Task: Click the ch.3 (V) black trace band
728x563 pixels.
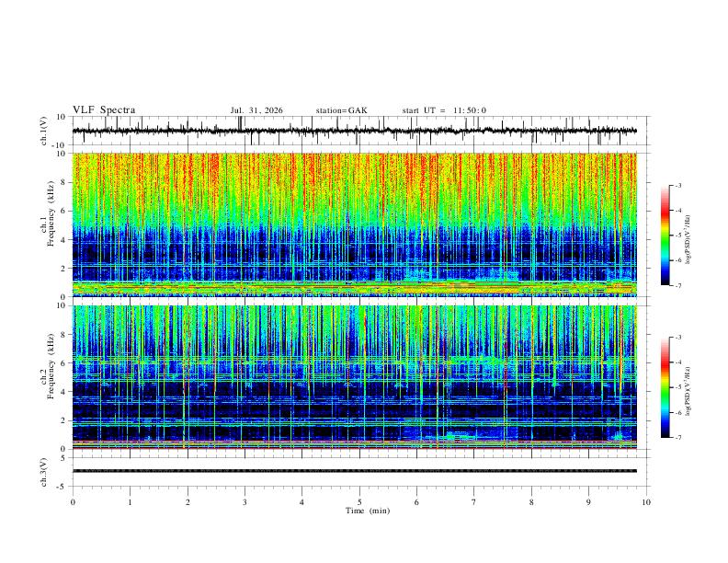Action: pyautogui.click(x=354, y=471)
